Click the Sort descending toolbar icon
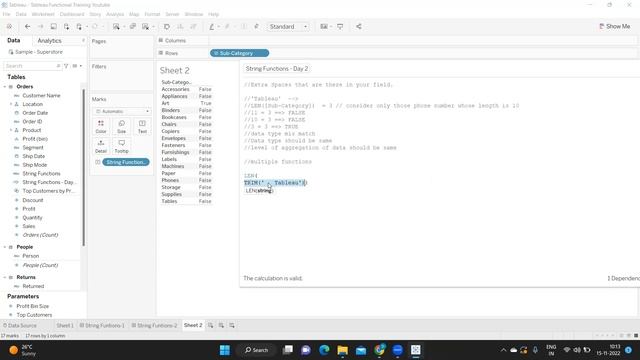Viewport: 640px width, 360px height. point(193,27)
